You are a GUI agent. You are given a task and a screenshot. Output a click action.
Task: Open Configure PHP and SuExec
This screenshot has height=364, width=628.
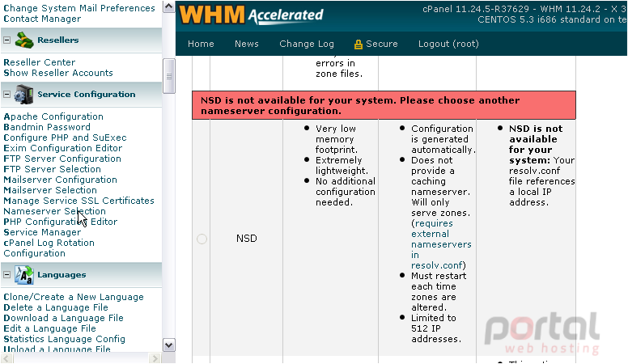click(x=65, y=138)
